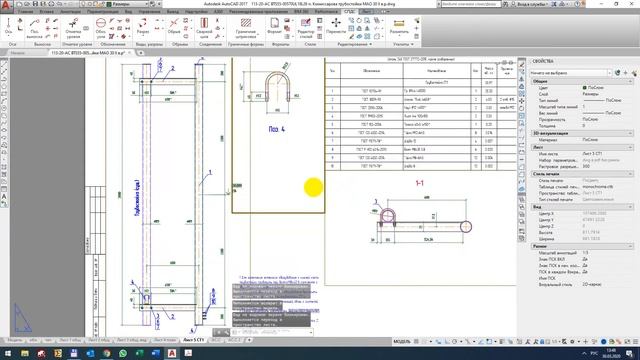Open Chrome from the Windows taskbar
The width and height of the screenshot is (640, 360).
[107, 353]
